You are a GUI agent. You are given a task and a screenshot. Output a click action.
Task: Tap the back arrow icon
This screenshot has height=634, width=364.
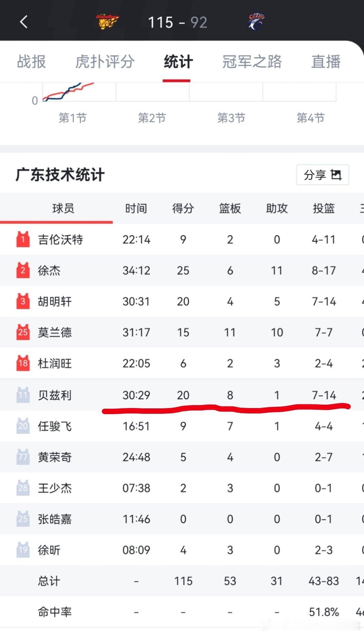(x=24, y=22)
